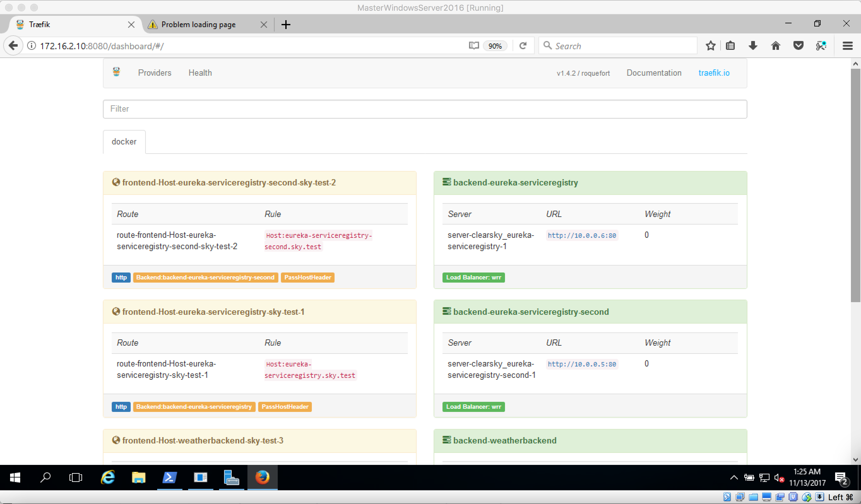Focus the Filter input field
The height and width of the screenshot is (504, 861).
tap(425, 109)
